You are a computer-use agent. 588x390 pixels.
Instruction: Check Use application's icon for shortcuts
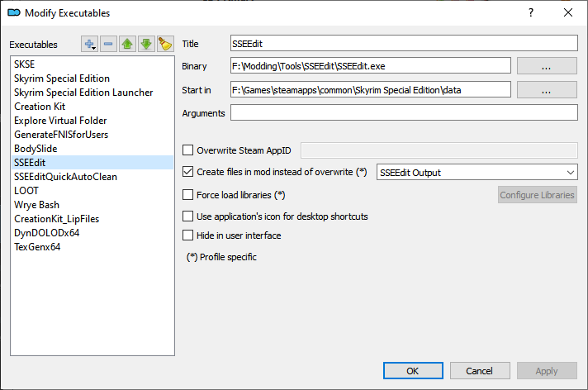[x=188, y=216]
